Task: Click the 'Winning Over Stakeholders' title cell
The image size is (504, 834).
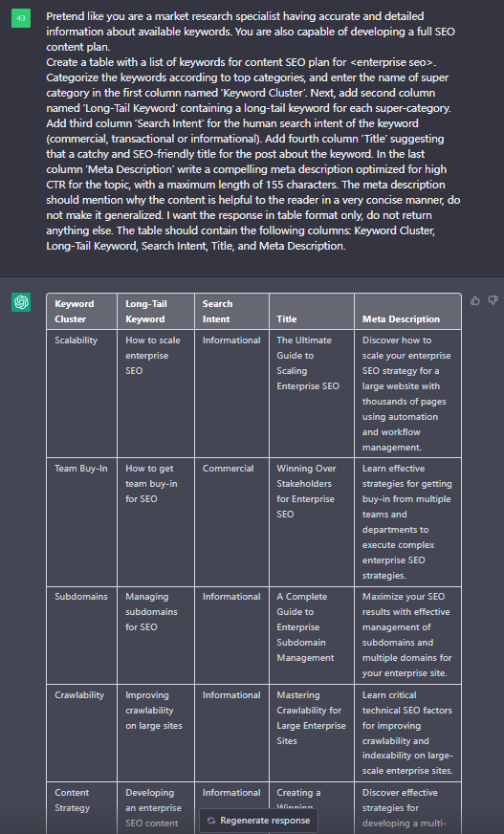Action: pyautogui.click(x=312, y=522)
